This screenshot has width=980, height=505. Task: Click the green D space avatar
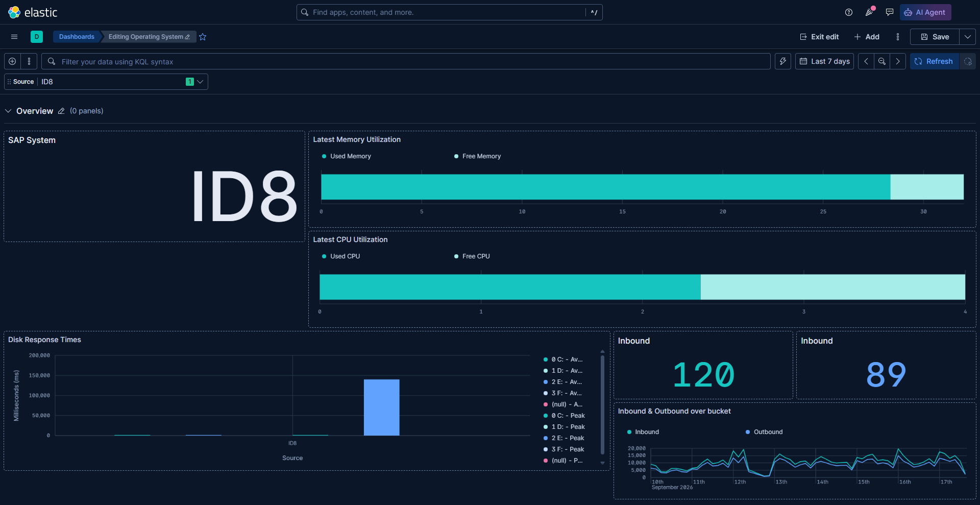[x=37, y=37]
